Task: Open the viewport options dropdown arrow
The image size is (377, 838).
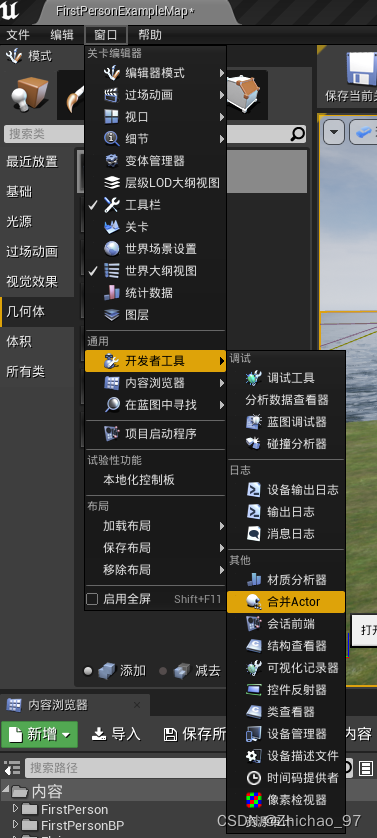Action: pos(334,132)
